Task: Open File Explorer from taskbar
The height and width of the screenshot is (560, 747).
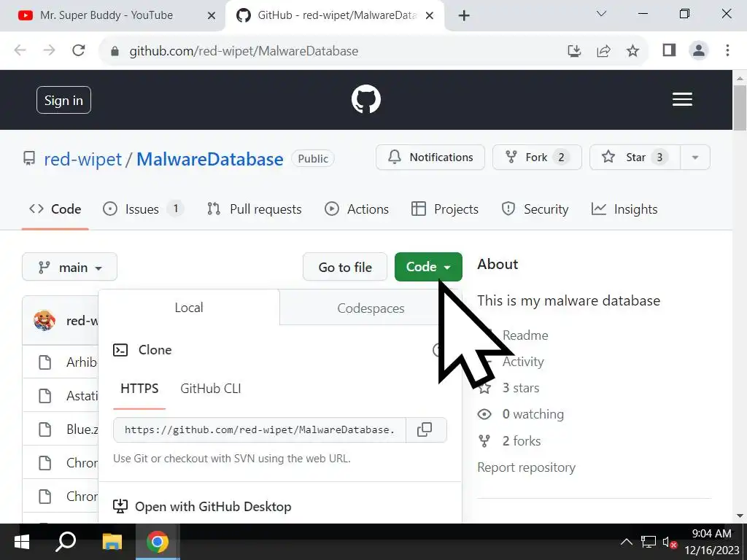Action: [112, 542]
